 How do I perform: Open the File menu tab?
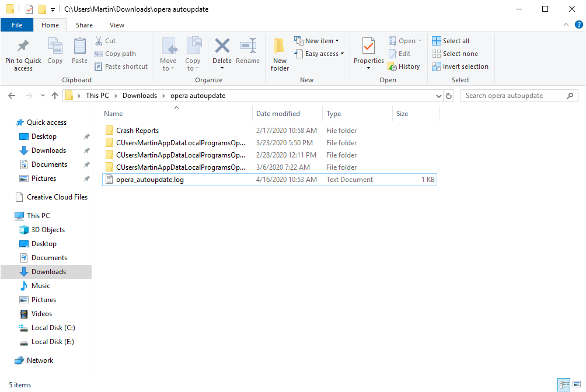point(17,25)
